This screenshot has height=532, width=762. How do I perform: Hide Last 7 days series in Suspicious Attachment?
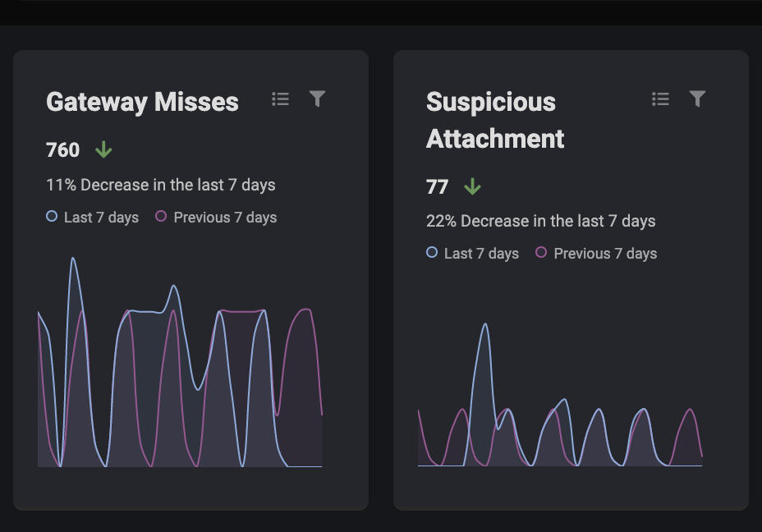pos(472,254)
